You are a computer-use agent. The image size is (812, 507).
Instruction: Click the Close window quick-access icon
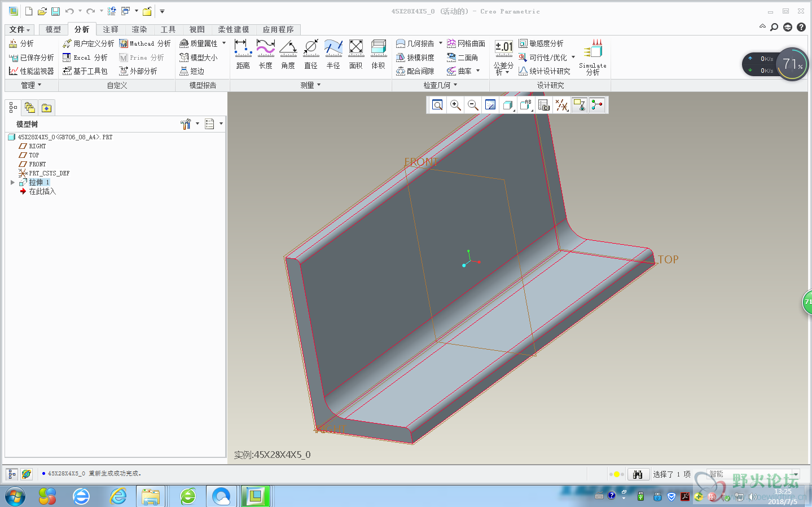tap(147, 11)
